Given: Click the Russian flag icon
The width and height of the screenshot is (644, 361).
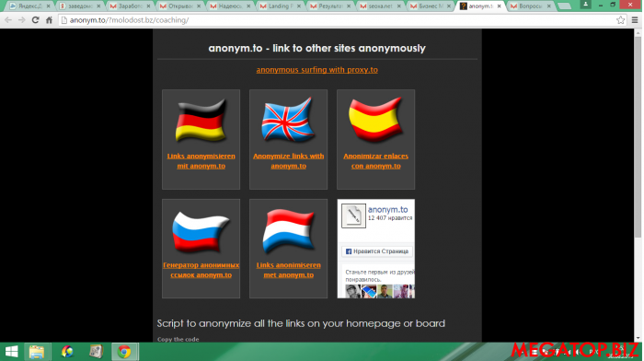Looking at the screenshot, I should click(201, 231).
